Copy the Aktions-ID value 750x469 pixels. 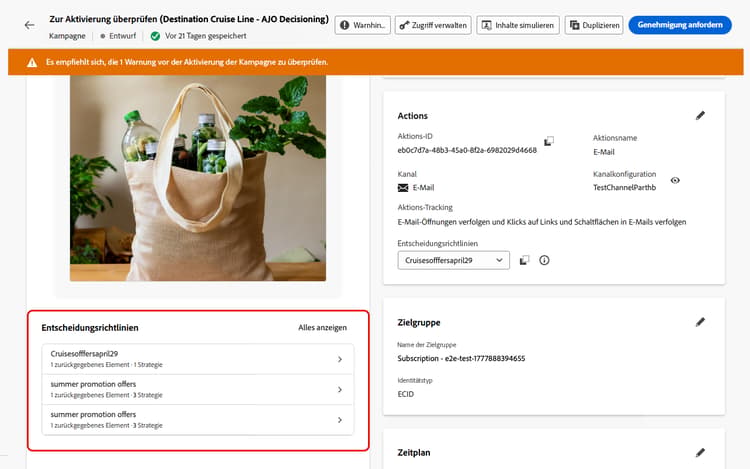click(549, 141)
